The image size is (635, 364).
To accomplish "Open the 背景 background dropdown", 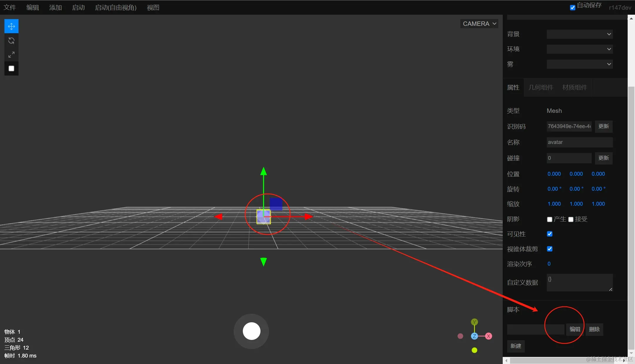I will pos(579,34).
